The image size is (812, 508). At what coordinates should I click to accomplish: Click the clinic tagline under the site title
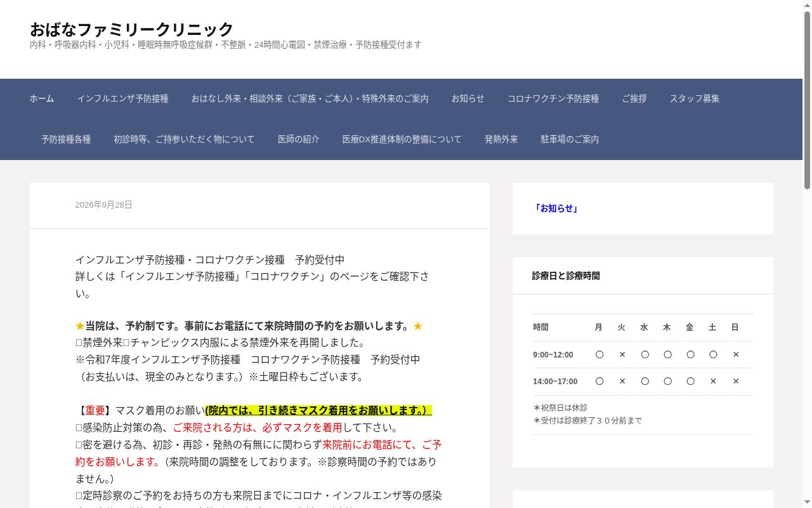pyautogui.click(x=226, y=44)
